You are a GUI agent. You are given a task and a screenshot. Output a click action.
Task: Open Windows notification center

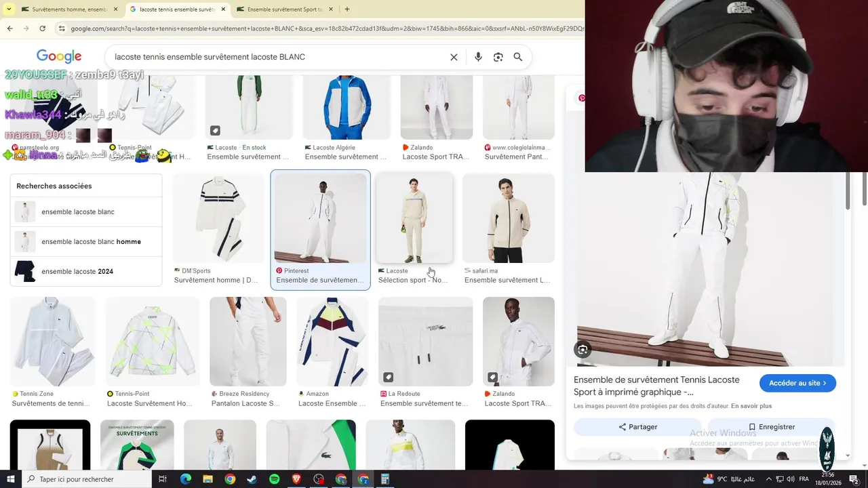854,479
